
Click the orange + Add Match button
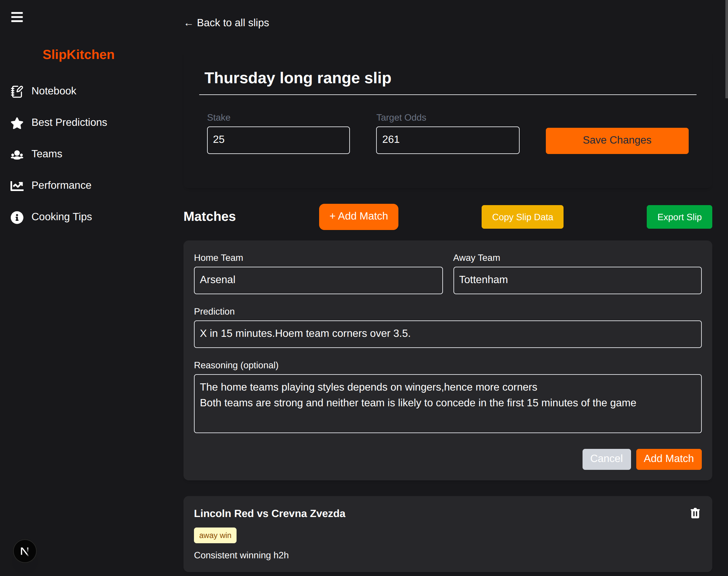pos(358,217)
